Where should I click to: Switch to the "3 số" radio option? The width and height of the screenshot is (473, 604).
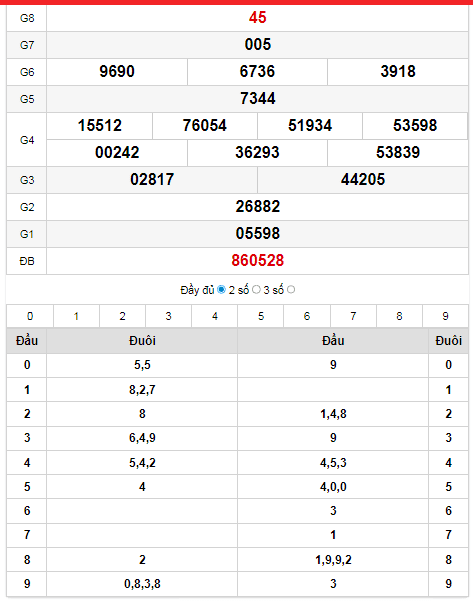[291, 290]
